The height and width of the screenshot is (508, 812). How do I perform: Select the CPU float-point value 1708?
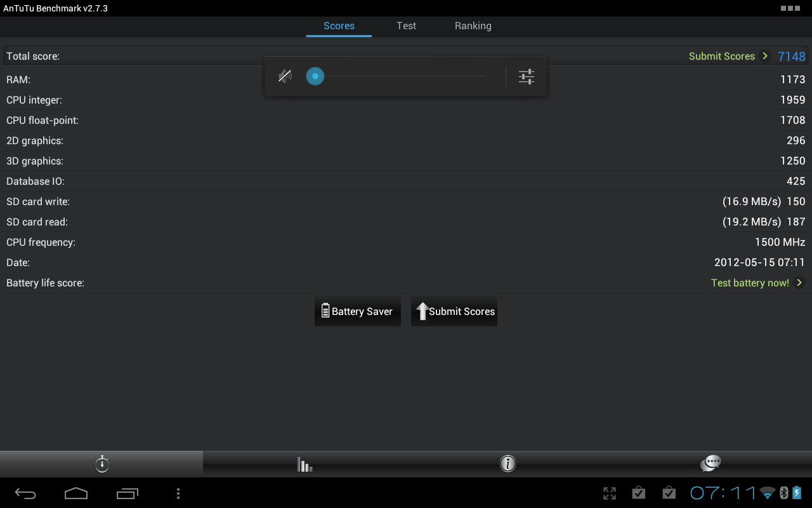click(793, 120)
